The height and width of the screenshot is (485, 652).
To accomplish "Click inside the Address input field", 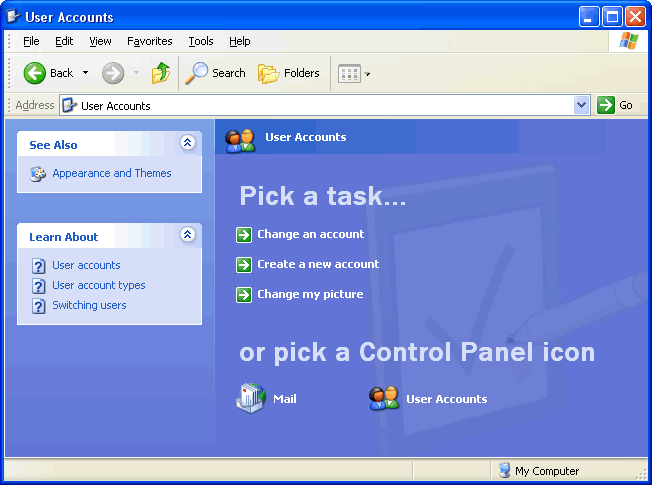I will coord(320,105).
